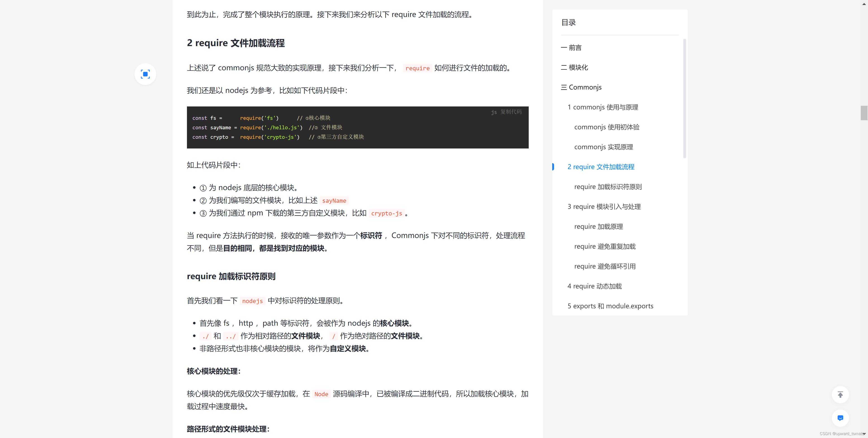Go to require 加载标识符原则 entry
Image resolution: width=868 pixels, height=438 pixels.
(x=608, y=187)
